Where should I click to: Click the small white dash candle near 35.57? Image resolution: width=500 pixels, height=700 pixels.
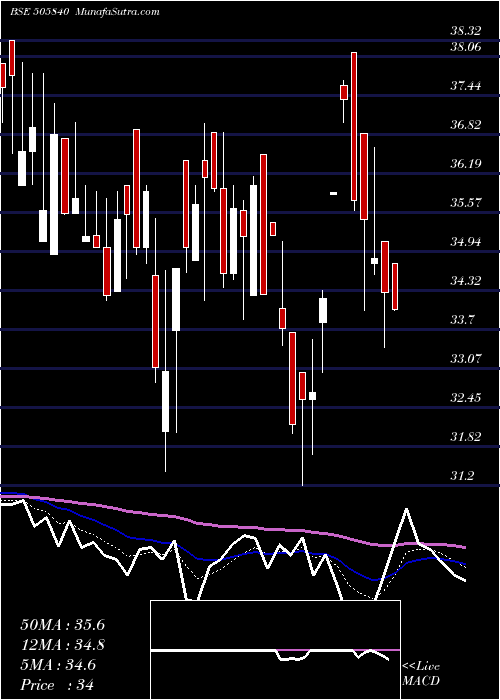[333, 193]
